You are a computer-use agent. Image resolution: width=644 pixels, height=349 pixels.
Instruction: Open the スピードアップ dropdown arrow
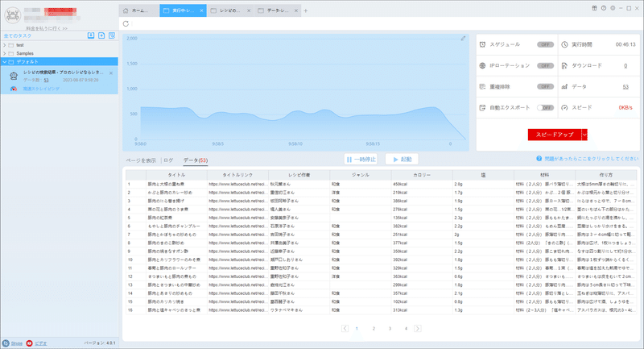[584, 135]
